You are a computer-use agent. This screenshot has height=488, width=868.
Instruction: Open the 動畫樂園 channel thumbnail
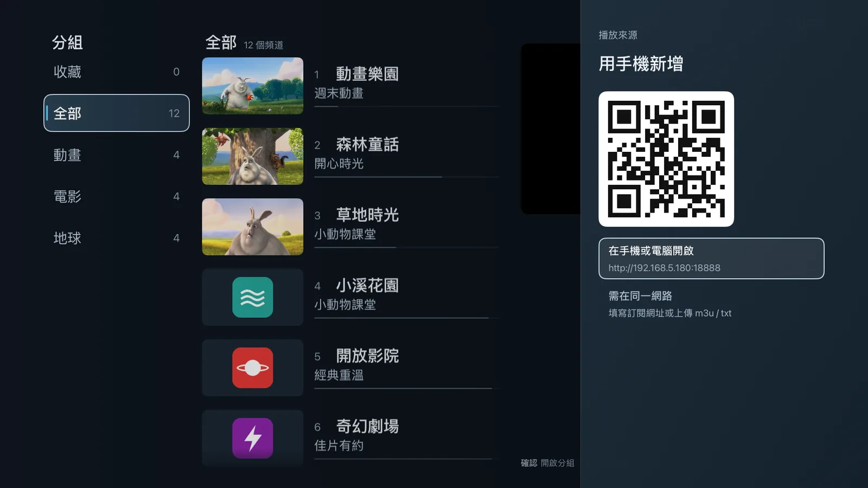point(252,86)
